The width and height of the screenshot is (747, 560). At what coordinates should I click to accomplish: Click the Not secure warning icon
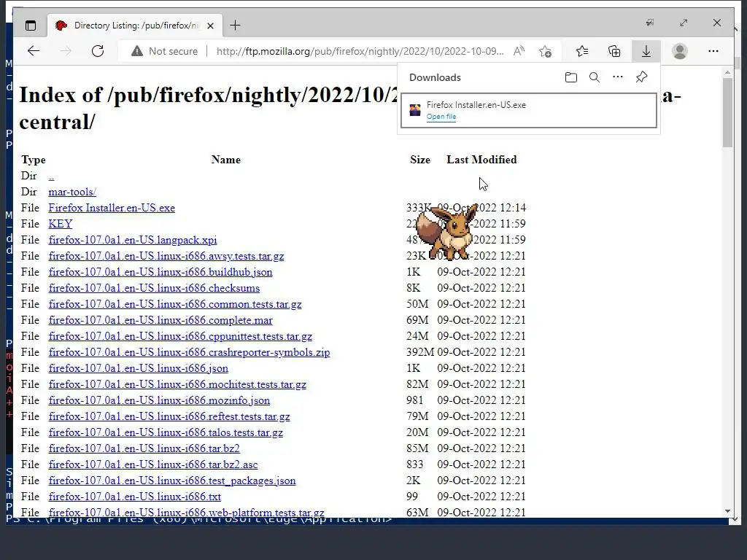click(x=137, y=51)
